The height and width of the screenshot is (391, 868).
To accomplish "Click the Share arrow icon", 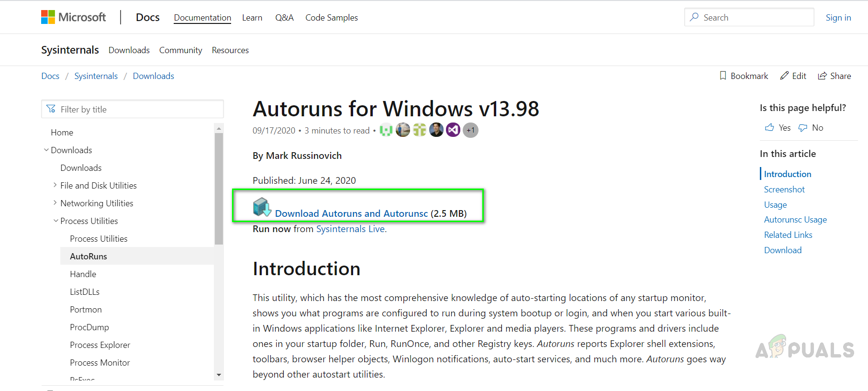I will tap(822, 76).
